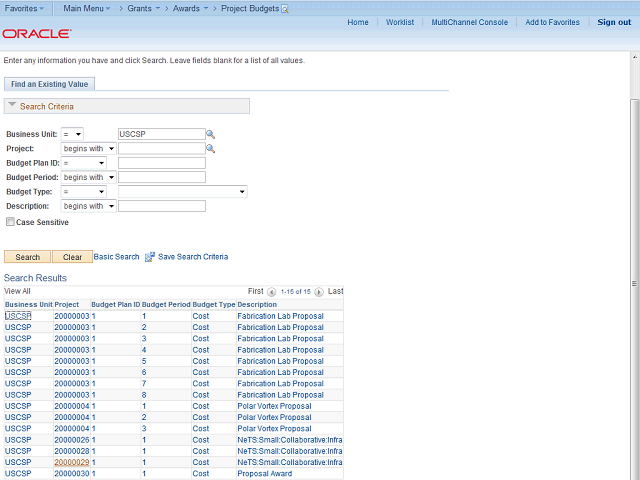The width and height of the screenshot is (640, 480).
Task: Open Grants breadcrumb menu
Action: click(x=144, y=8)
